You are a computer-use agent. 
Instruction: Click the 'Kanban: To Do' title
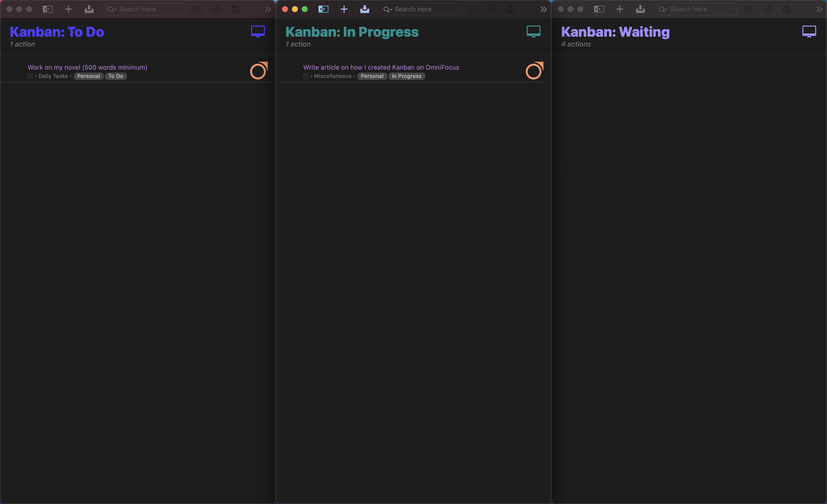point(57,32)
